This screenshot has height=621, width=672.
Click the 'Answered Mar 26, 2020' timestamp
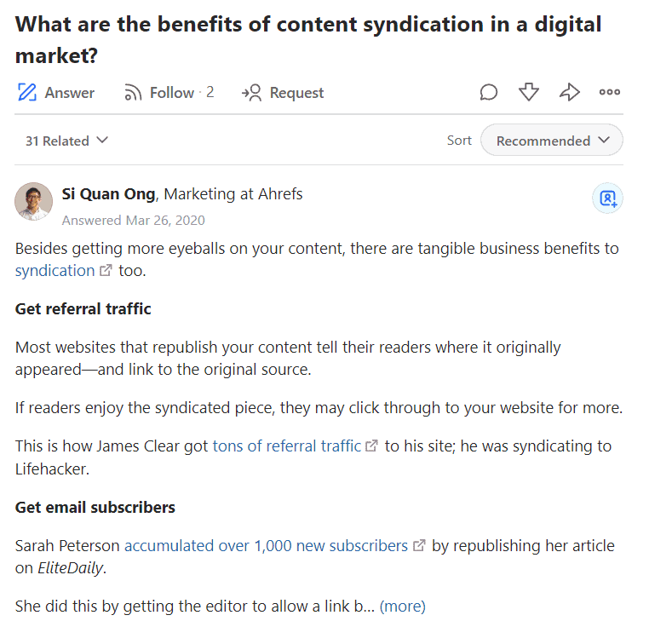coord(133,221)
